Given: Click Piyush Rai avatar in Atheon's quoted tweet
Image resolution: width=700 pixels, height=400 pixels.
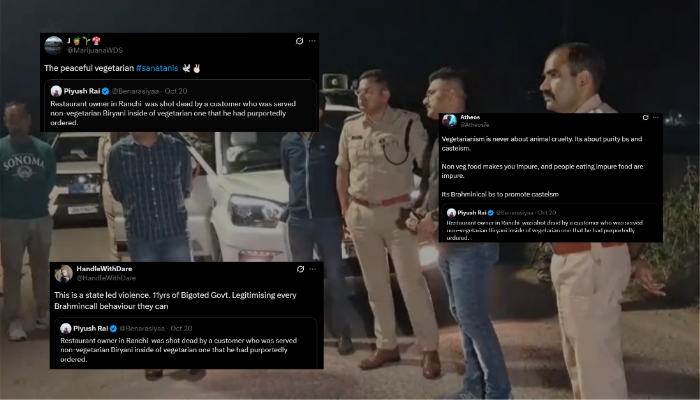Looking at the screenshot, I should click(453, 213).
